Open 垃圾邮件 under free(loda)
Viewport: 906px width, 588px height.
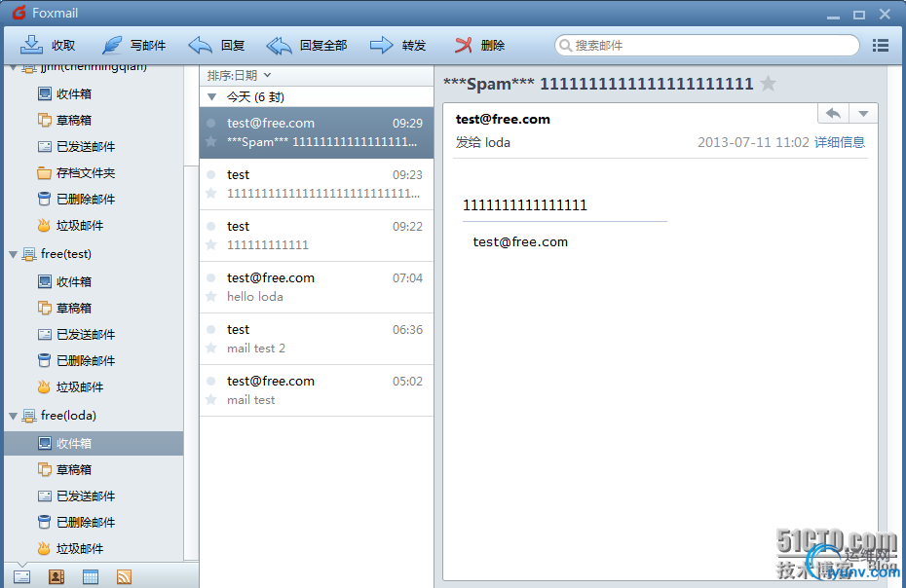coord(70,549)
